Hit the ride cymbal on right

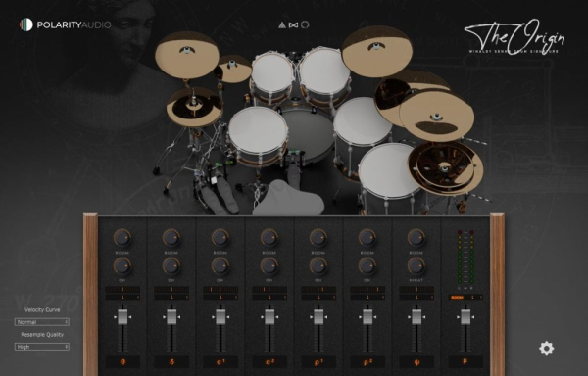(x=437, y=117)
